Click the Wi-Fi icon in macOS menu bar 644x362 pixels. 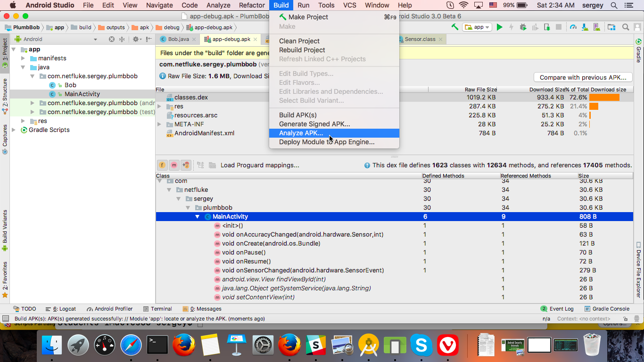coord(463,5)
